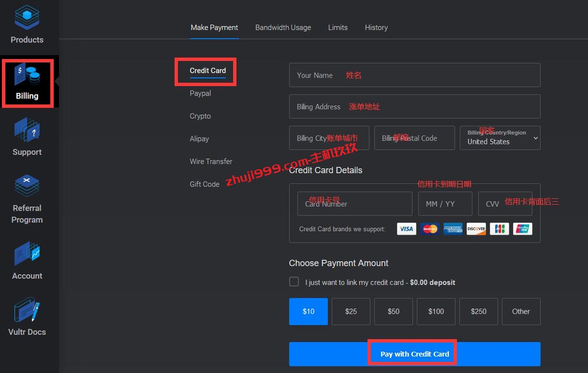This screenshot has height=373, width=588.
Task: Choose the $250 payment amount
Action: pos(479,312)
